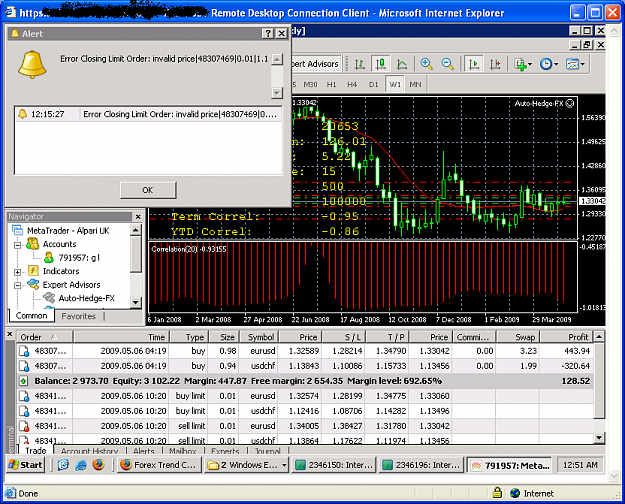This screenshot has width=625, height=504.
Task: Select the D1 timeframe
Action: (373, 84)
